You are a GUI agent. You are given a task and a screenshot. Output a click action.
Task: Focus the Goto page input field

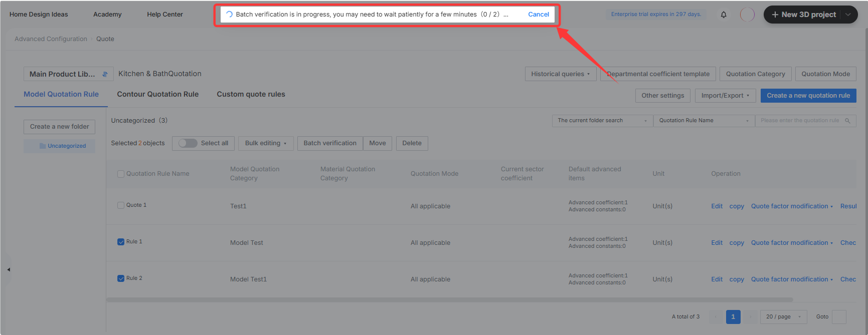click(839, 317)
